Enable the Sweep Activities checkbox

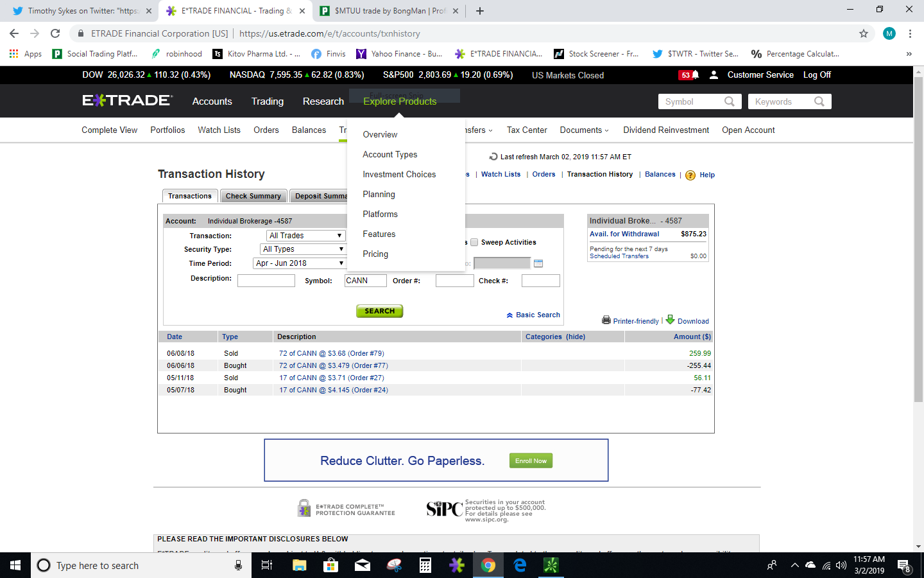coord(474,242)
